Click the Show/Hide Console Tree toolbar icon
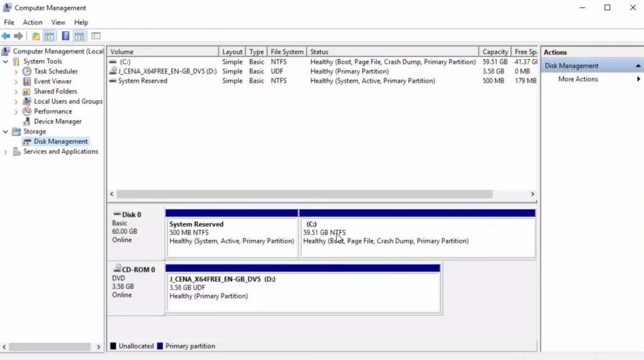This screenshot has width=644, height=360. (x=49, y=36)
